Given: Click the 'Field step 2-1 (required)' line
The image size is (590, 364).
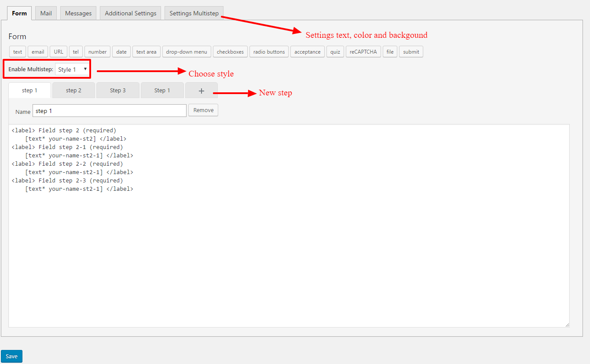Looking at the screenshot, I should pos(67,147).
